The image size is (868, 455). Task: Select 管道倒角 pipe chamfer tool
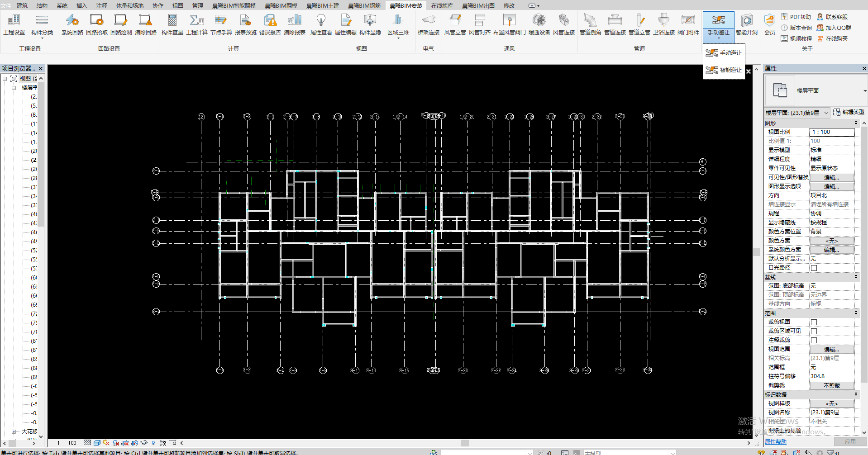tap(591, 25)
